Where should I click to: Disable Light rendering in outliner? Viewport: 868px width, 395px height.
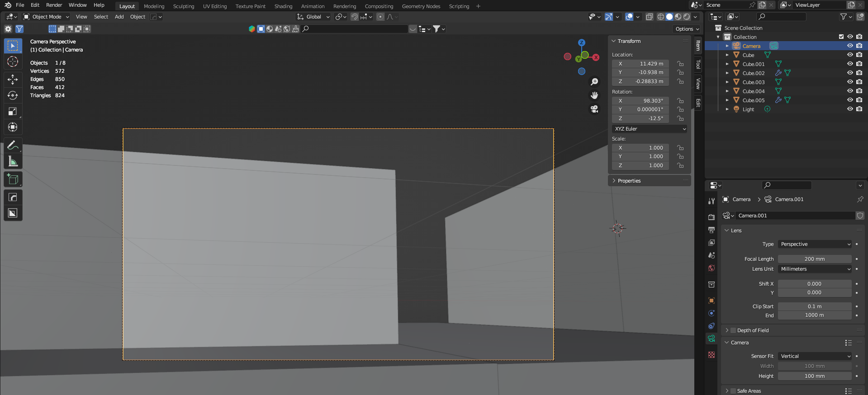pos(859,109)
